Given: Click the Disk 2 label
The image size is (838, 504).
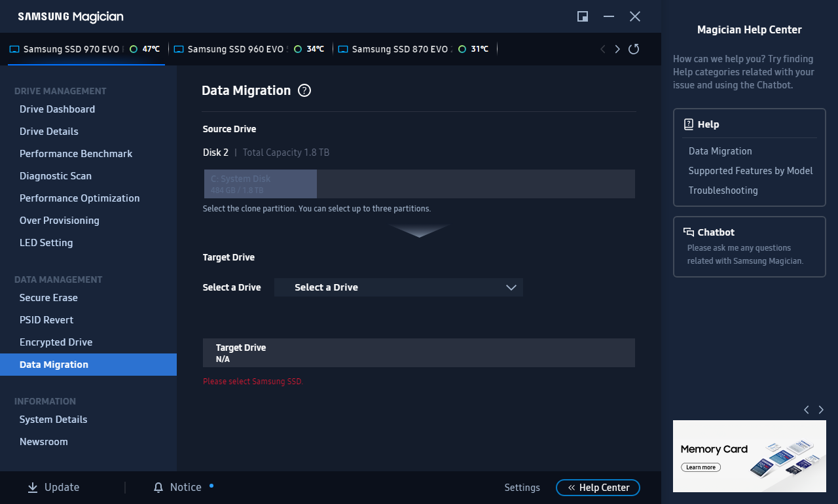Looking at the screenshot, I should click(x=216, y=153).
